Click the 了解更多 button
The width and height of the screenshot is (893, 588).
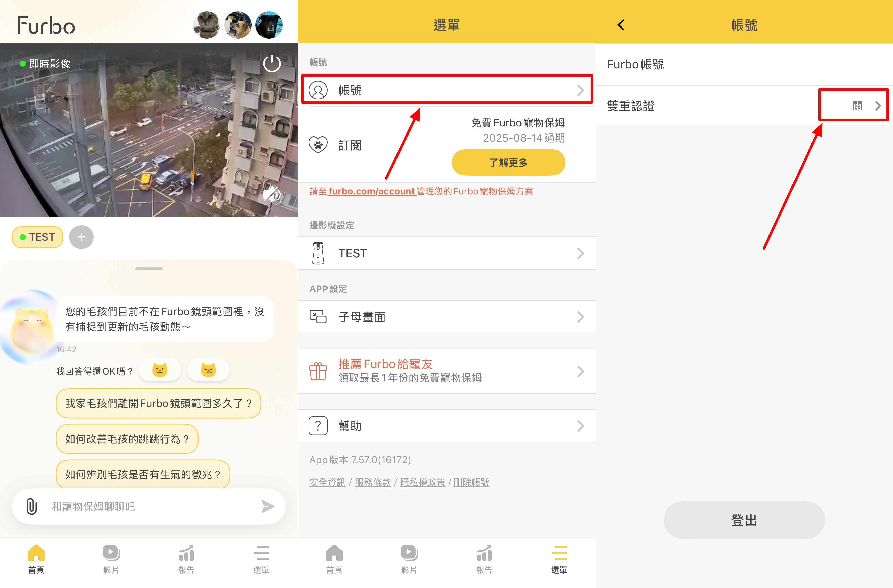point(508,162)
